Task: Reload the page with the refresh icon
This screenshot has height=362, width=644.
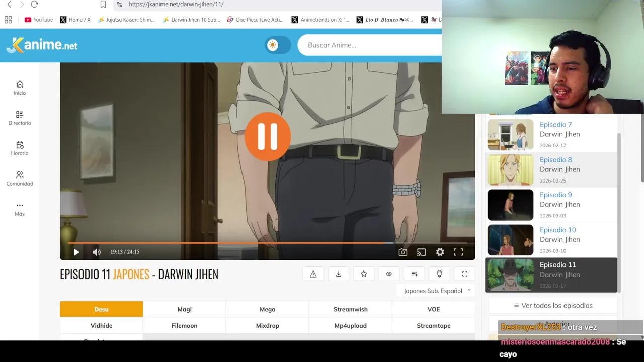Action: 34,4
